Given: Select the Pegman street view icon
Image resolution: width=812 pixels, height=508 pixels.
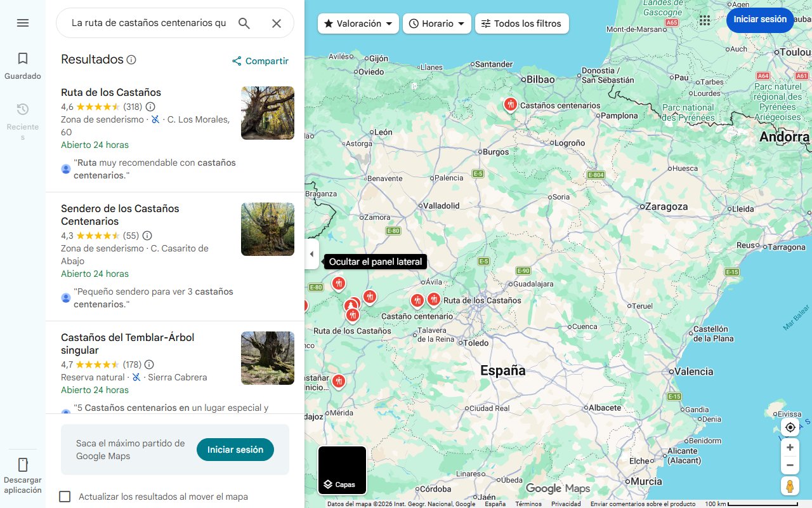Looking at the screenshot, I should 790,486.
